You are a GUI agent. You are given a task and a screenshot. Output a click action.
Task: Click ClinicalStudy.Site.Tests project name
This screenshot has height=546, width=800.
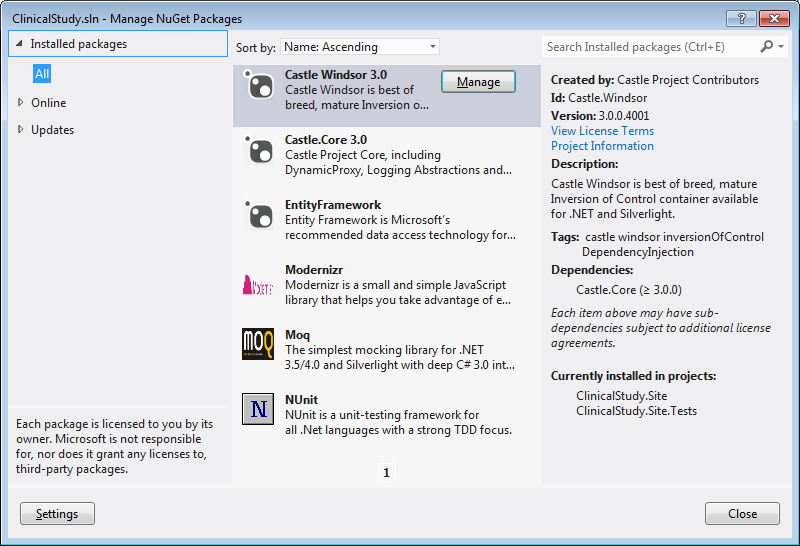(636, 411)
